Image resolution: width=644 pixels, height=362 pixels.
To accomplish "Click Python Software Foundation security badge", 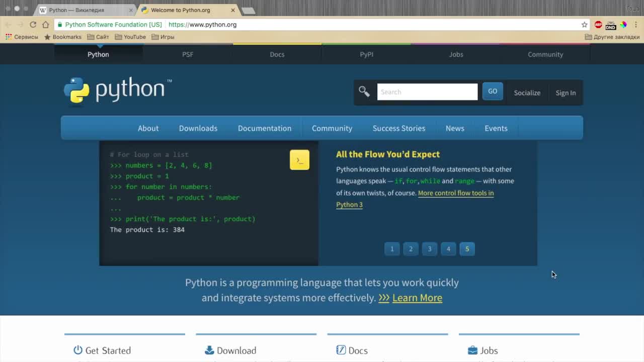I will click(110, 25).
